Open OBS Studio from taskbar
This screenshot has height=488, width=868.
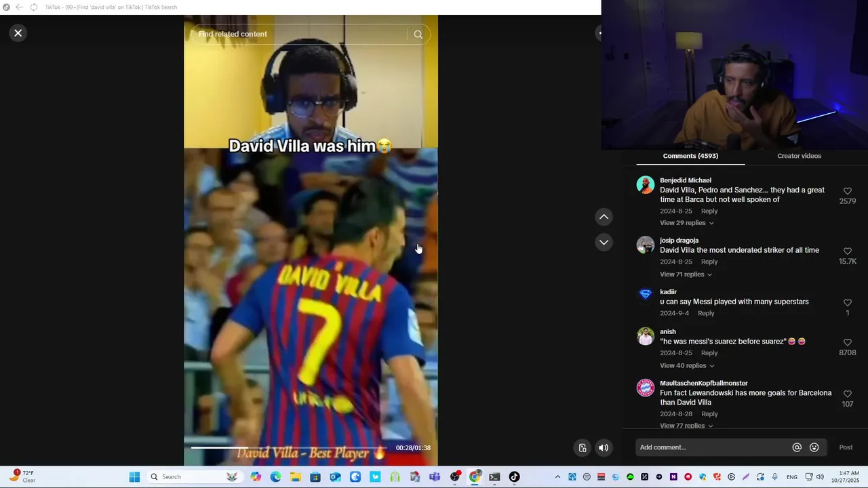[x=455, y=477]
